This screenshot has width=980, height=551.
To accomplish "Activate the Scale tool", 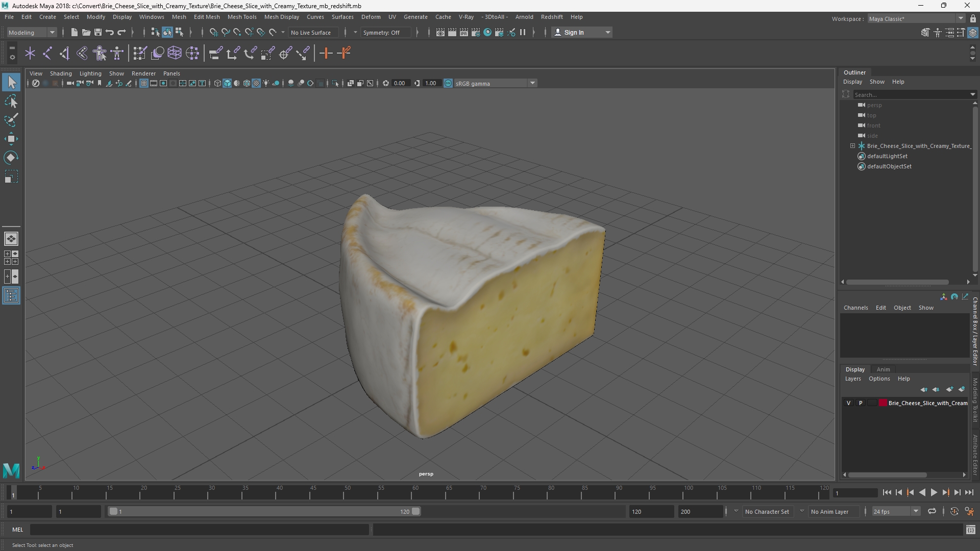I will [x=11, y=177].
